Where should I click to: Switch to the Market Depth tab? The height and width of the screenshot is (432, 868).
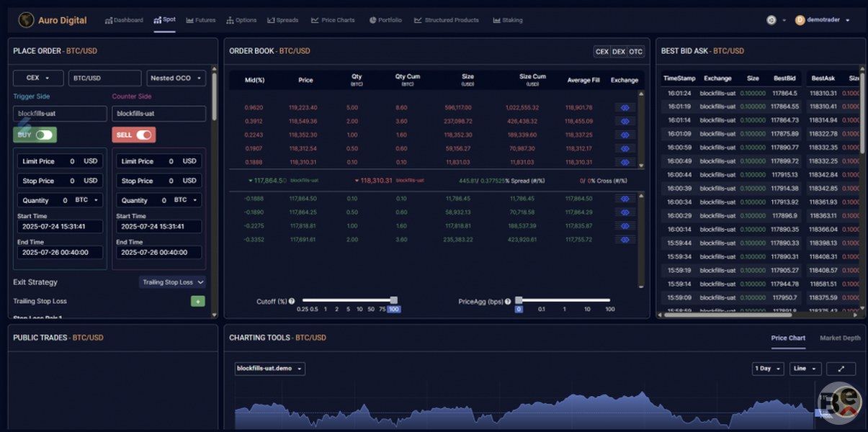[840, 338]
